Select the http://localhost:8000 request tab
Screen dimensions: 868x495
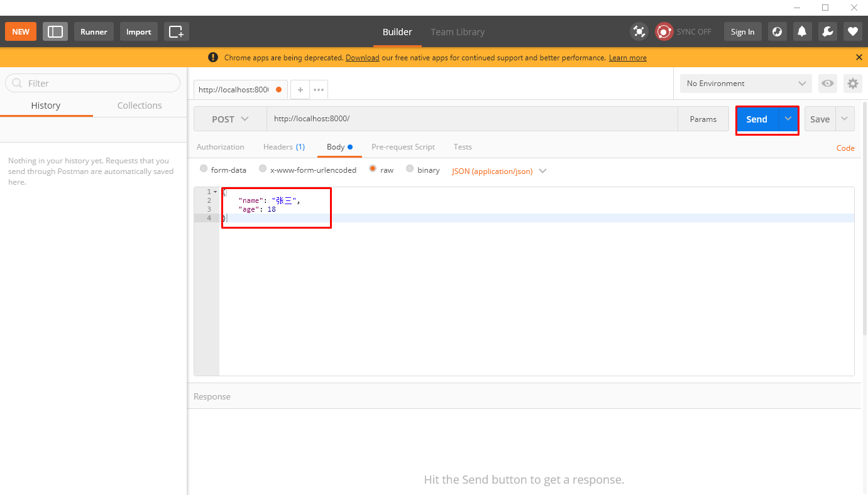pos(240,90)
